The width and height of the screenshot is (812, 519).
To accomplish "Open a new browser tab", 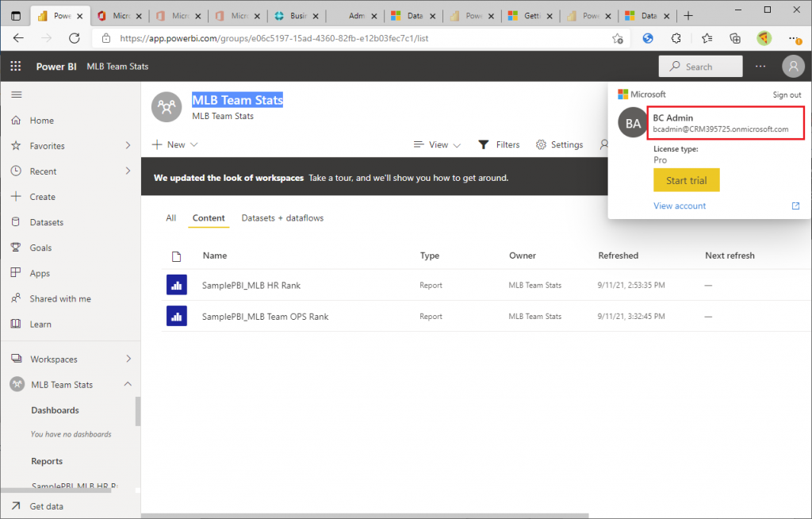I will (688, 16).
